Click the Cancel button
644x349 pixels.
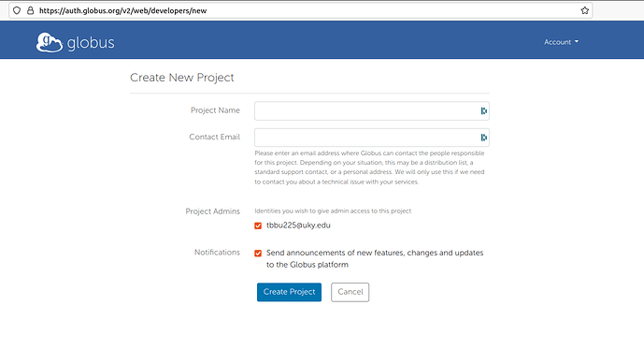[351, 292]
